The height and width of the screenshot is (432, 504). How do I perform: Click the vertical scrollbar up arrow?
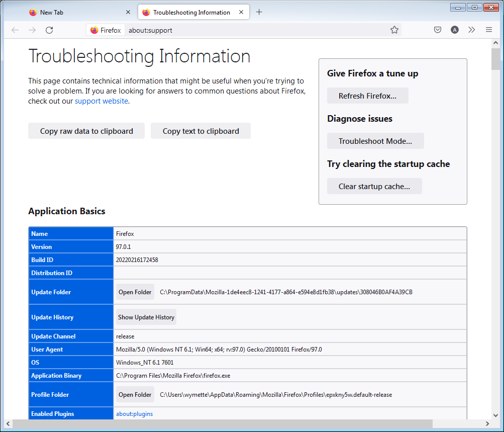495,43
